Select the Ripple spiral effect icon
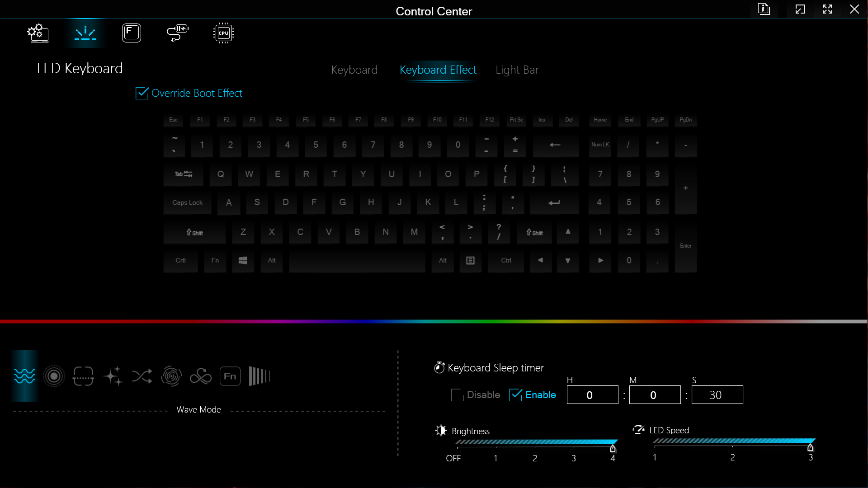 pyautogui.click(x=171, y=376)
